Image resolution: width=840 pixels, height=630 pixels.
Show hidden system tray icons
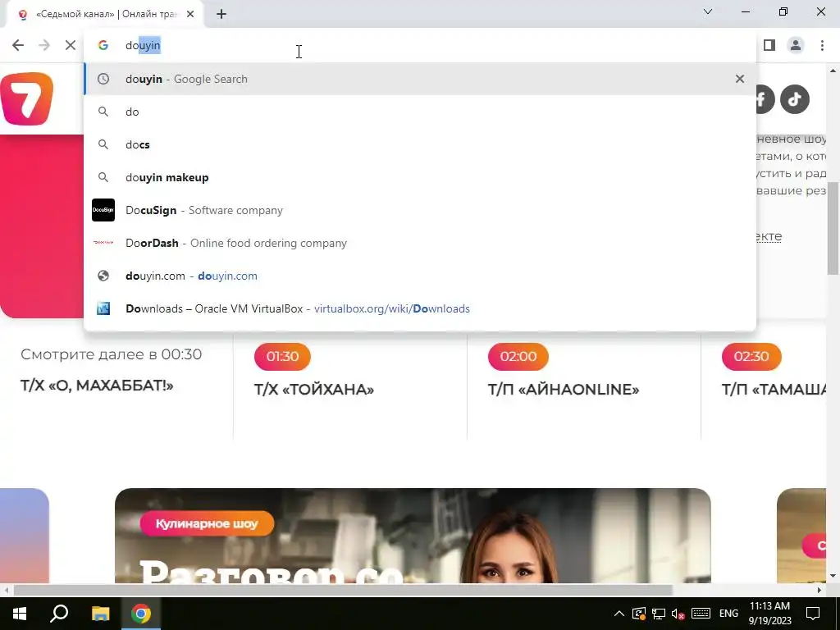pos(619,614)
